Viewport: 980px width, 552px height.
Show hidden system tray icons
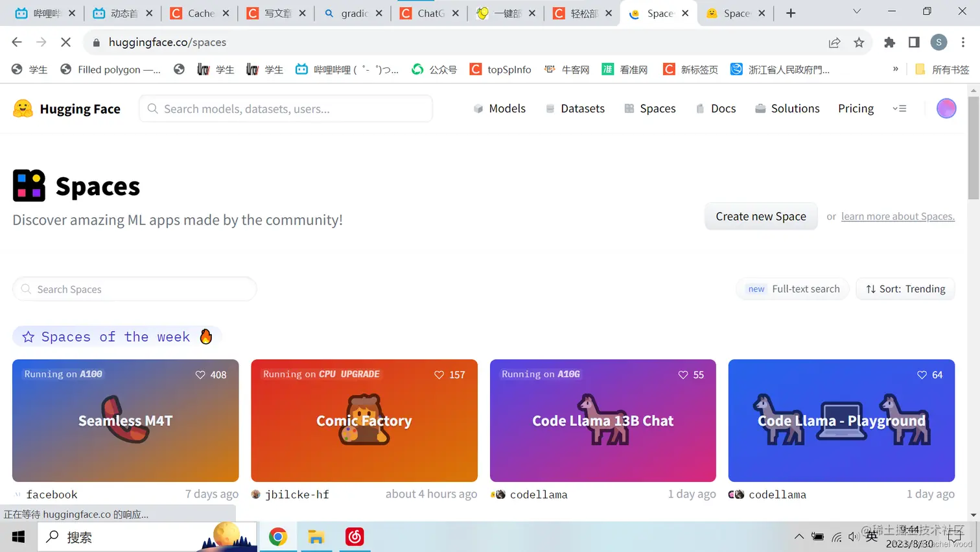pyautogui.click(x=799, y=536)
